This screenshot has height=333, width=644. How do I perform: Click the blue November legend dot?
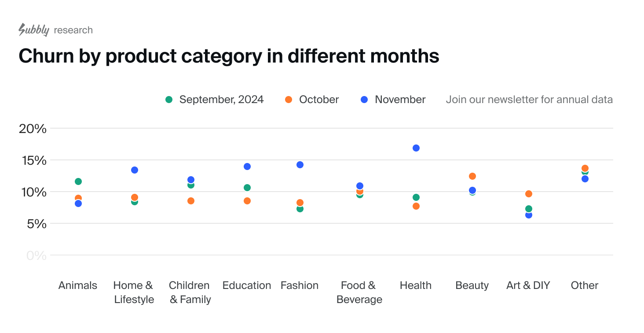point(364,100)
